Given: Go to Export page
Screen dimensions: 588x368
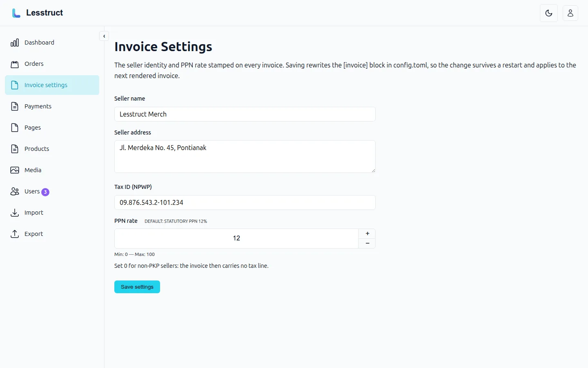Looking at the screenshot, I should pyautogui.click(x=52, y=234).
